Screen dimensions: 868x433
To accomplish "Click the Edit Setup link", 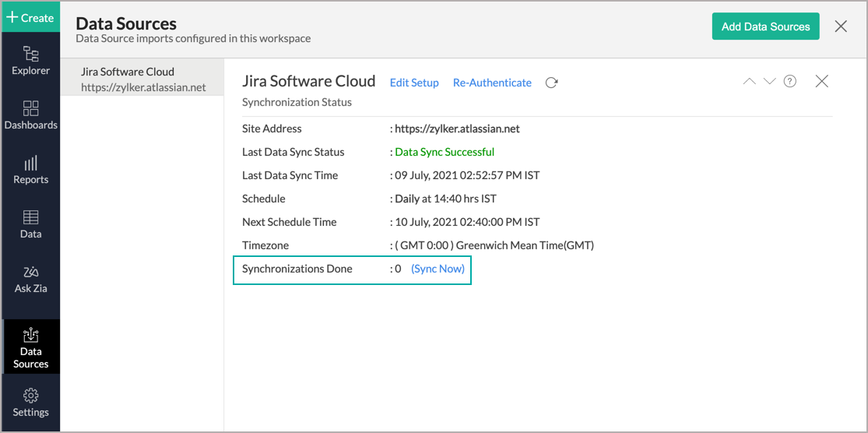I will (x=414, y=83).
